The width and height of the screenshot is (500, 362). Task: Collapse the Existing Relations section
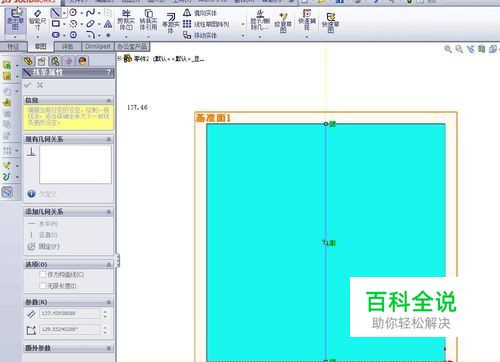pos(108,139)
